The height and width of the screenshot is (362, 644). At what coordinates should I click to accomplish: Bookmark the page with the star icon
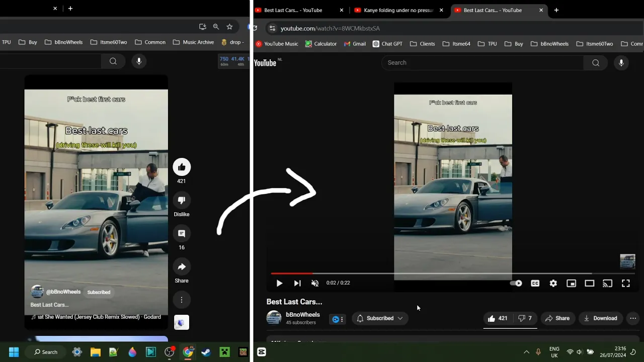click(229, 27)
